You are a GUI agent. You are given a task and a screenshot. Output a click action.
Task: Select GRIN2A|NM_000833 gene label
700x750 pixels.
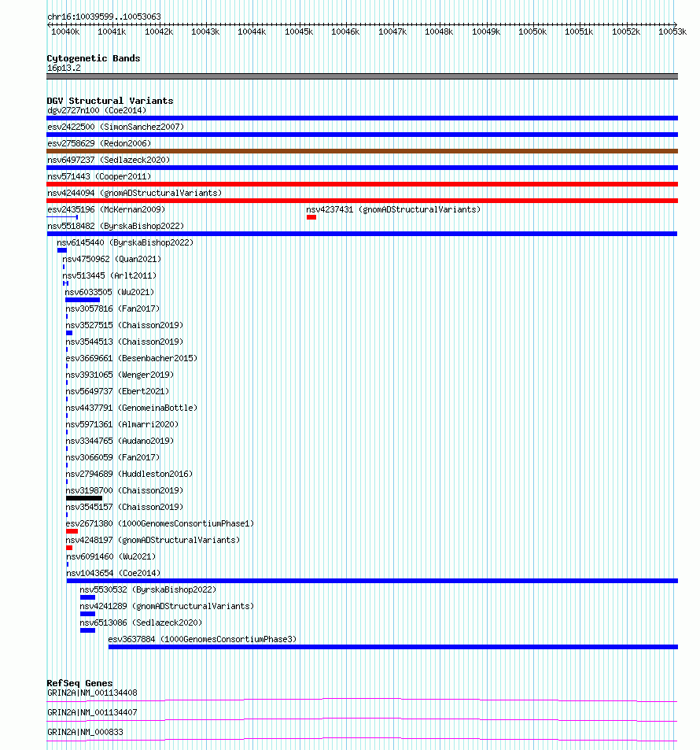click(85, 732)
